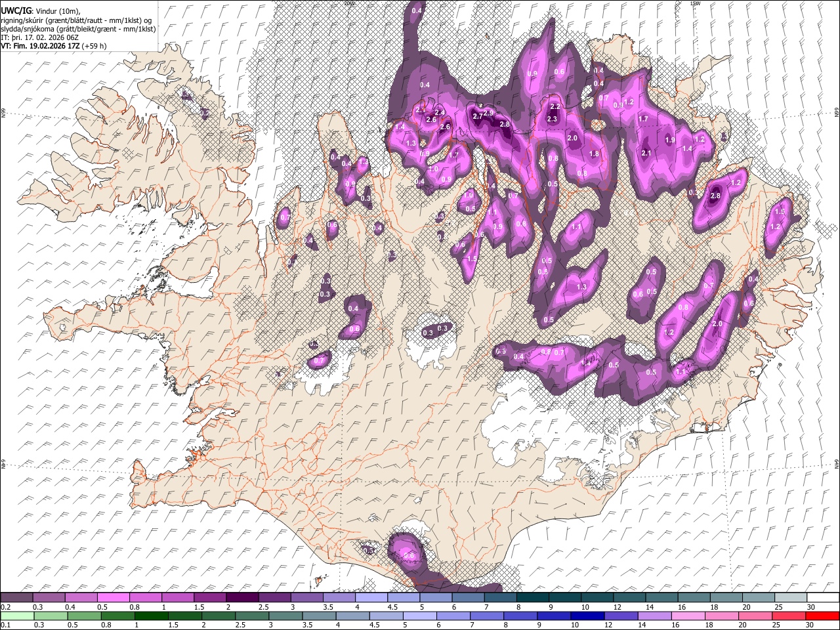
Task: Click the 2.9 precipitation value on the map
Action: tap(488, 113)
